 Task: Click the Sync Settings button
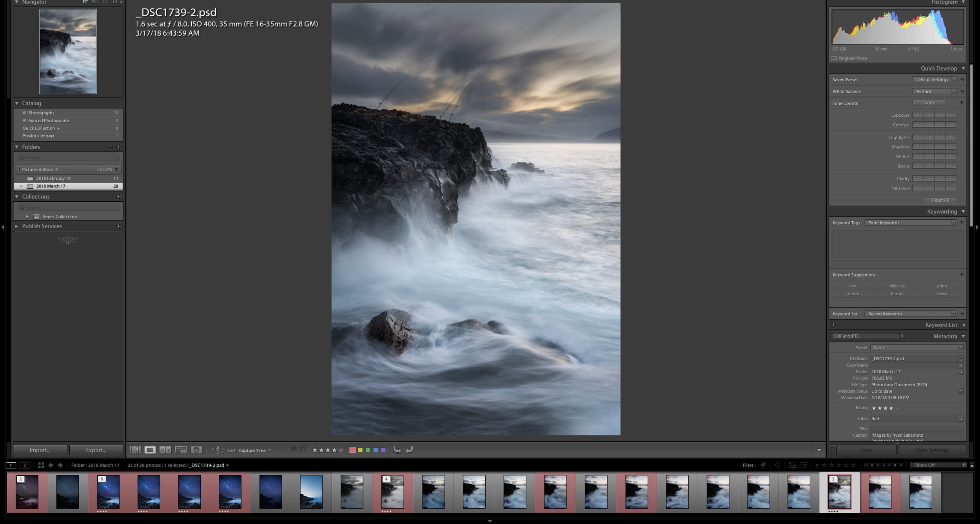pos(932,450)
